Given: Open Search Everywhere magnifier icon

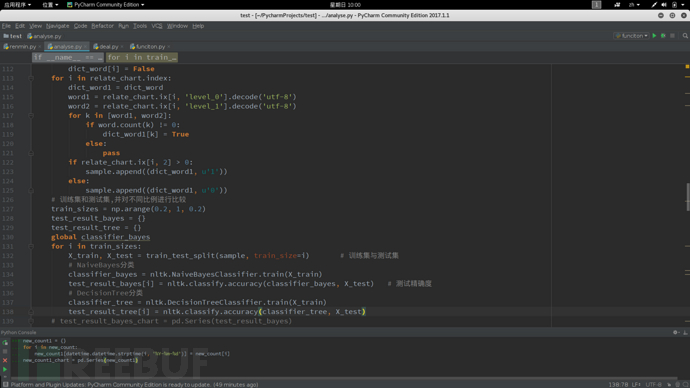Looking at the screenshot, I should 685,36.
